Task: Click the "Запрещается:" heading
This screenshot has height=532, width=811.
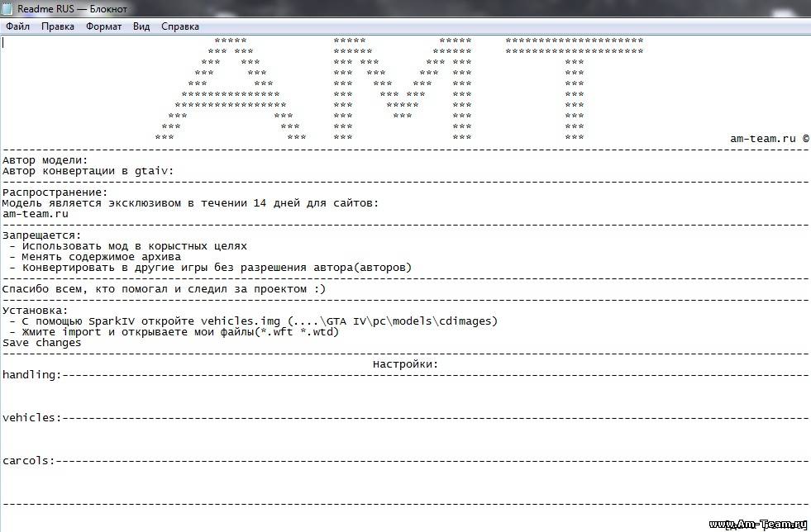Action: tap(42, 235)
